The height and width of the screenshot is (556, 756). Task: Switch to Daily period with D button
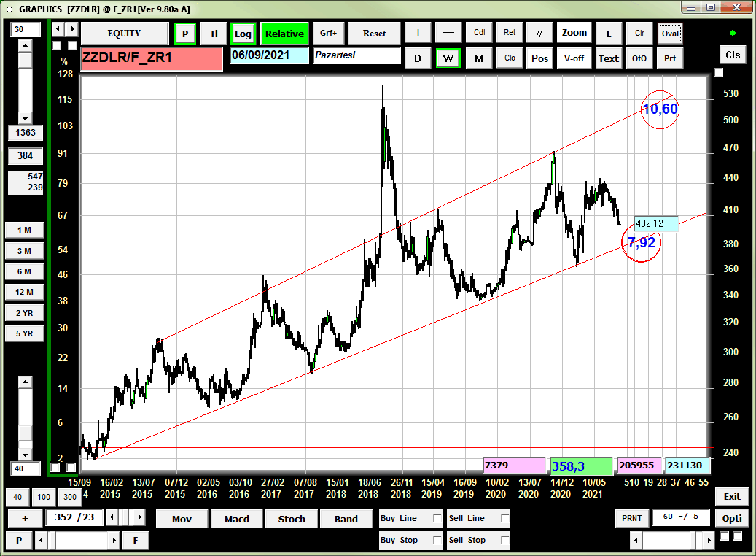coord(418,58)
